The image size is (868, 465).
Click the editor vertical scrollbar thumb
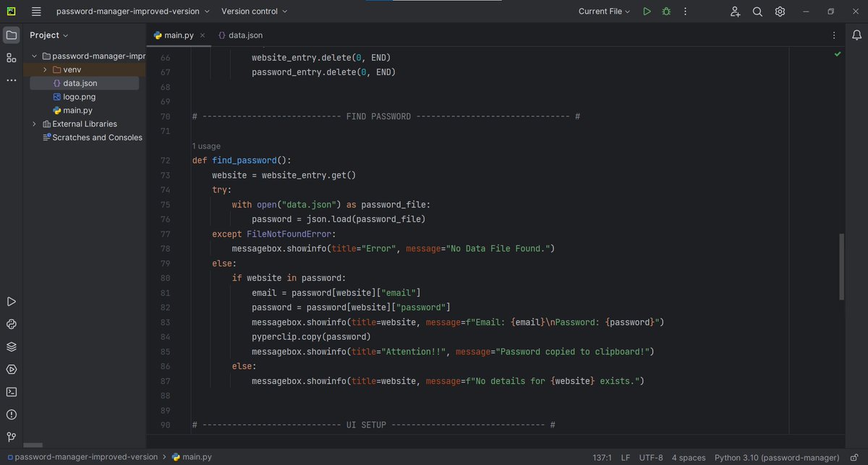pyautogui.click(x=841, y=266)
